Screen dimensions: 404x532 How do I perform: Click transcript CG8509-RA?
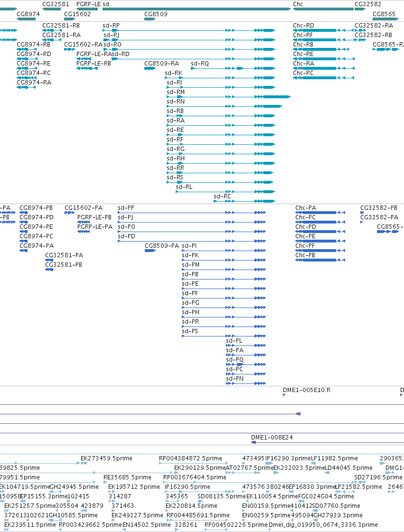(150, 68)
